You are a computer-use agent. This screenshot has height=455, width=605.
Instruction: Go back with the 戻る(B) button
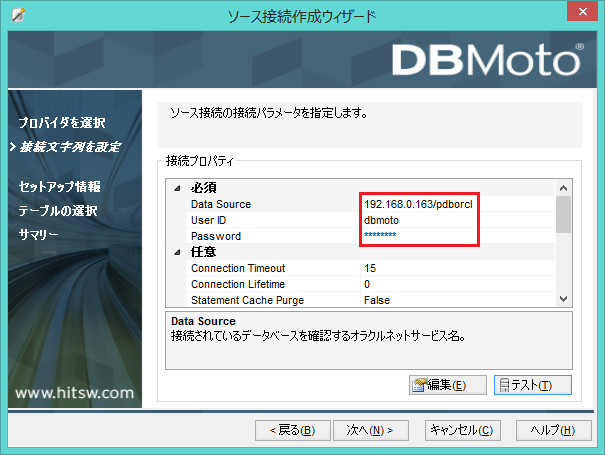[x=292, y=430]
